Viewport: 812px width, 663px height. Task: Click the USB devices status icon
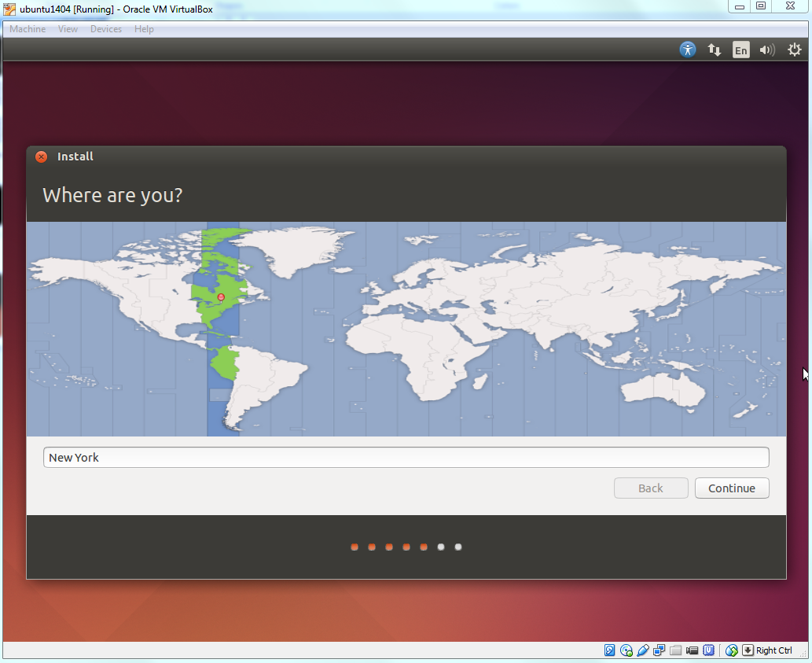643,650
